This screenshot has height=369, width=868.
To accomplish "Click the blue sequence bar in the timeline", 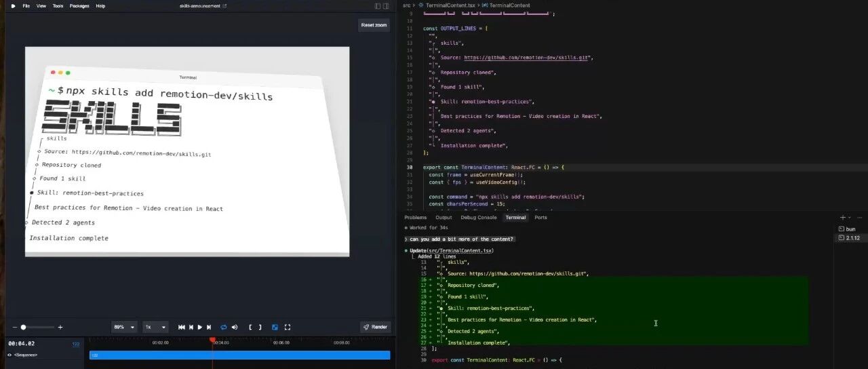I will (240, 355).
